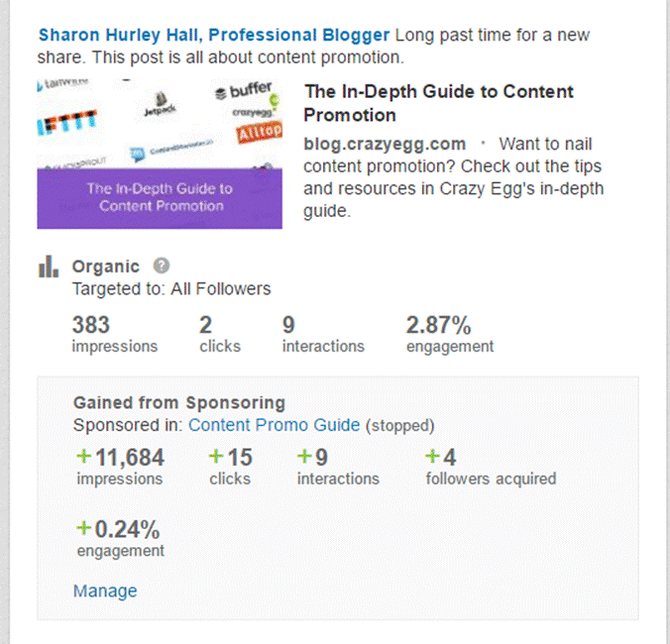This screenshot has width=670, height=644.
Task: Click the IFTTT logo in the thumbnail
Action: 66,127
